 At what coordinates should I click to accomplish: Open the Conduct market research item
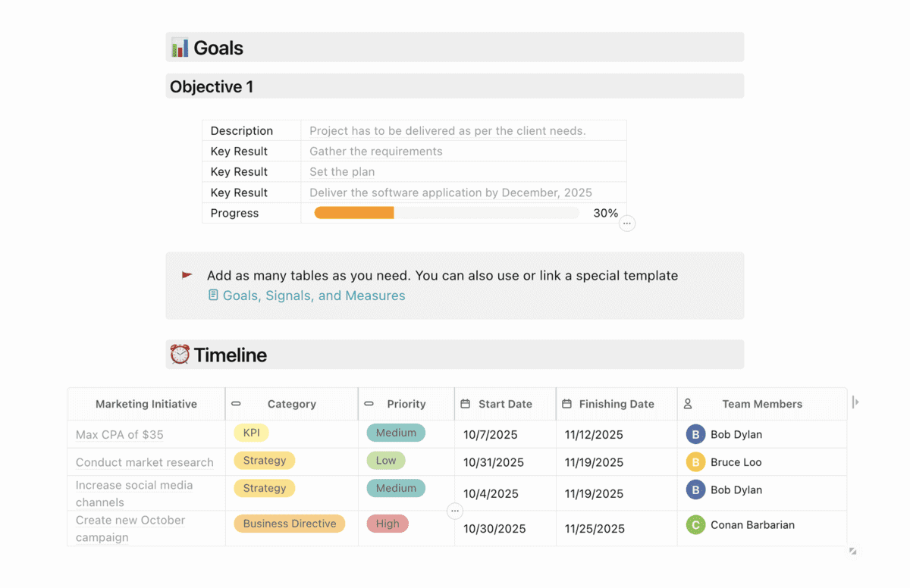145,462
